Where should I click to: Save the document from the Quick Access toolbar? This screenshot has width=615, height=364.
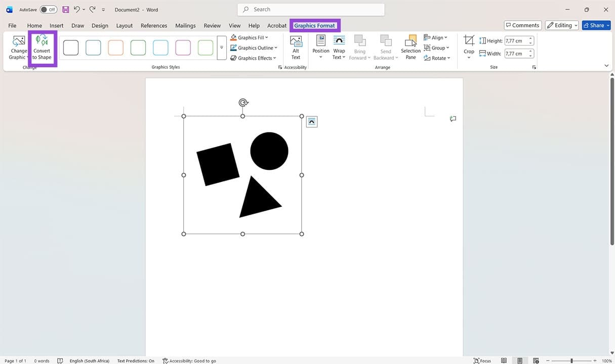pyautogui.click(x=65, y=9)
